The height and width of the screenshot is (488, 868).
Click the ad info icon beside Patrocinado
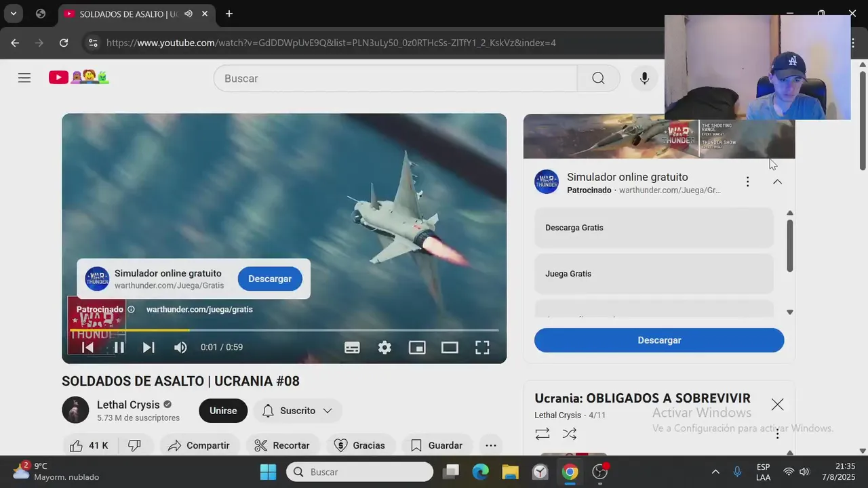tap(132, 309)
